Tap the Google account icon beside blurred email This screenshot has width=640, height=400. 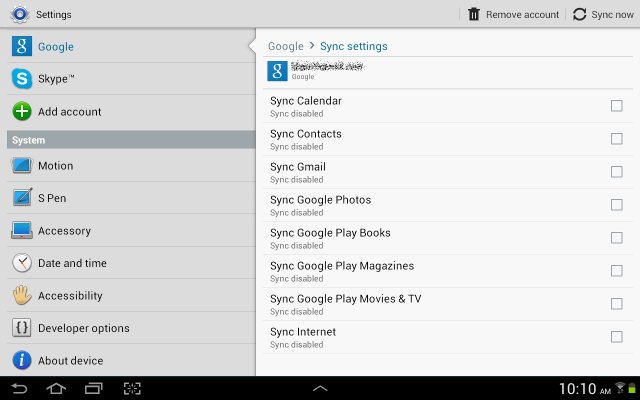click(277, 71)
